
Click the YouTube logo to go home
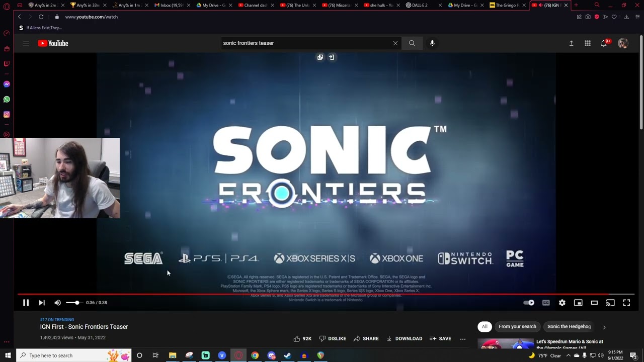(x=53, y=43)
